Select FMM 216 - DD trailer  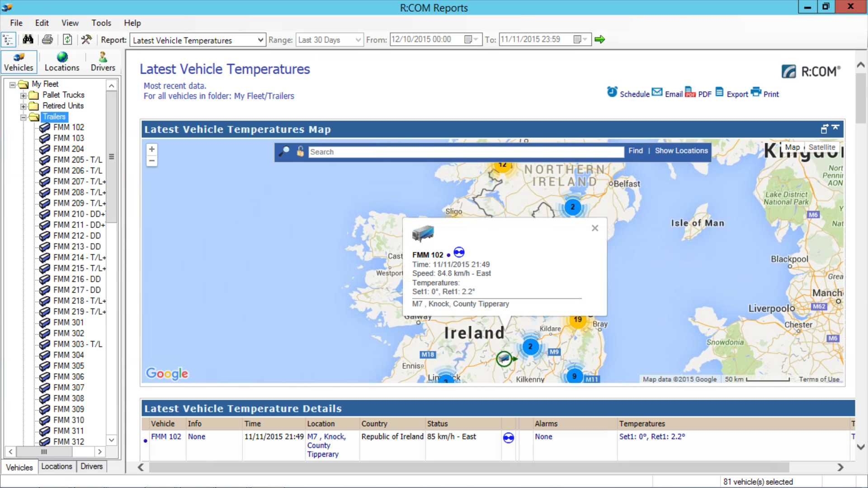coord(77,279)
